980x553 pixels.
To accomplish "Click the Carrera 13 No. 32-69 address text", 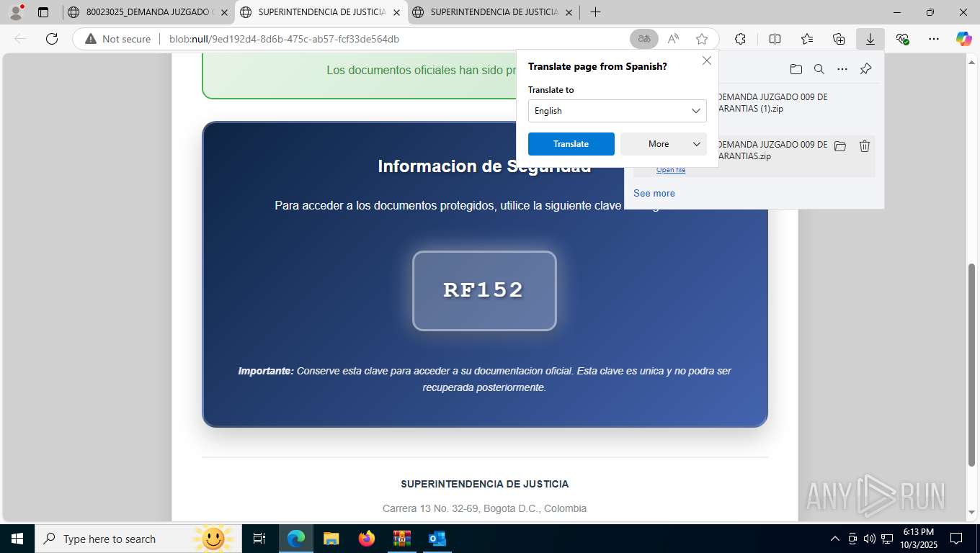I will [x=484, y=508].
